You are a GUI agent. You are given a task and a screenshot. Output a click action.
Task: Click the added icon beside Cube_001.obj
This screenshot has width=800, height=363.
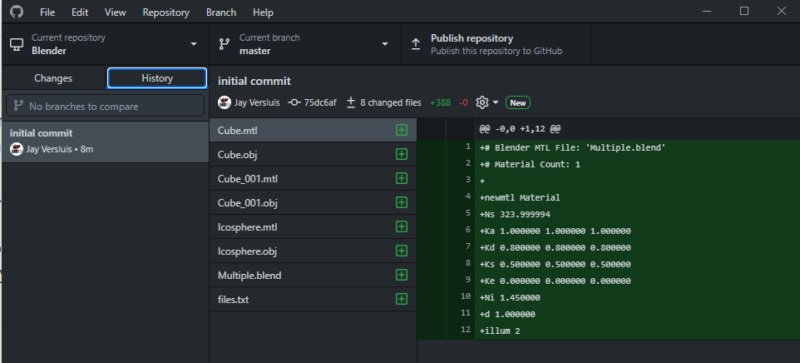point(402,203)
